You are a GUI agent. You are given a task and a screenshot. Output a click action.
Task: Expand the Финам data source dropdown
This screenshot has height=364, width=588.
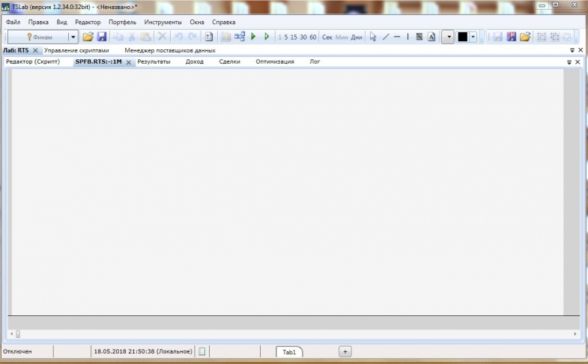click(x=73, y=37)
